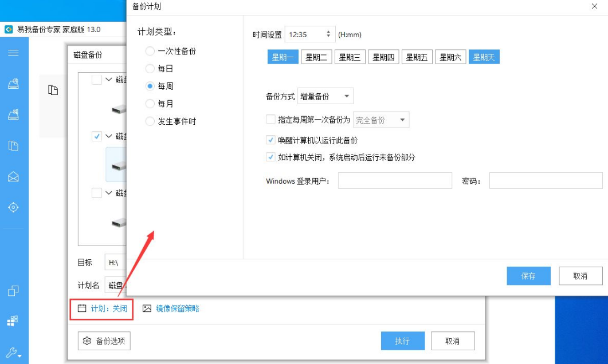Open the hamburger menu in sidebar
608x364 pixels.
(x=13, y=53)
